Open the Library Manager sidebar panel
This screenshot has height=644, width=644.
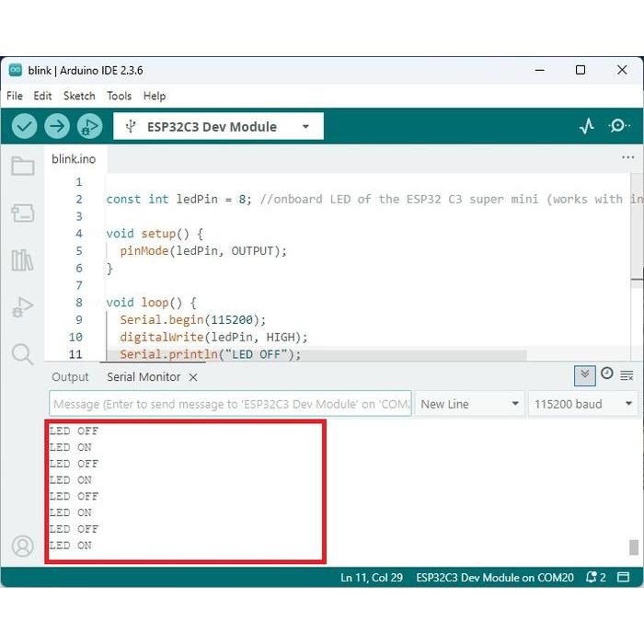[x=23, y=260]
